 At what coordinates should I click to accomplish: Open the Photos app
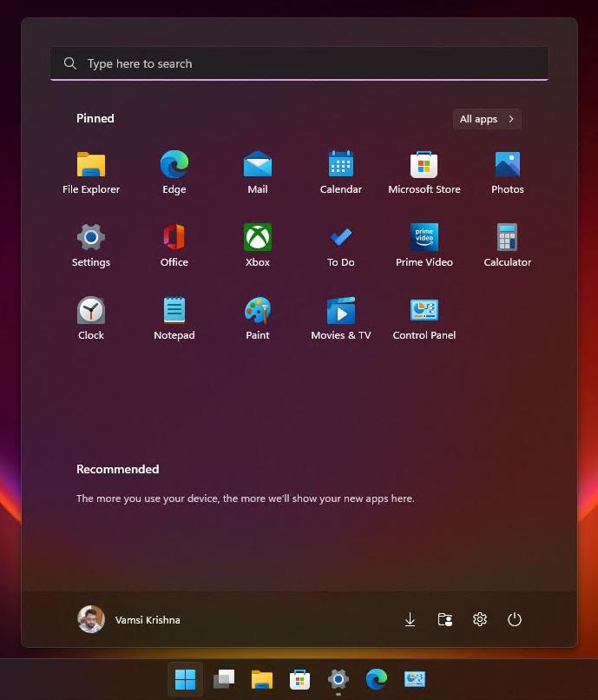pos(508,173)
